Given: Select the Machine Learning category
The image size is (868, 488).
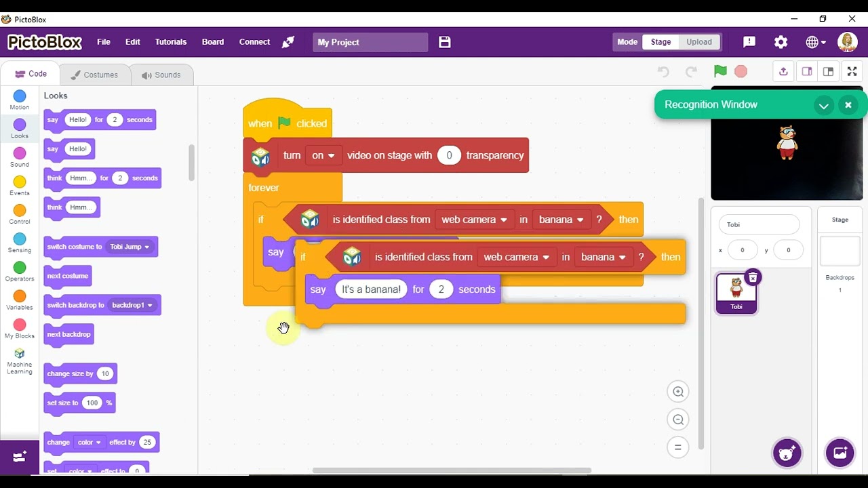Looking at the screenshot, I should pos(20,361).
